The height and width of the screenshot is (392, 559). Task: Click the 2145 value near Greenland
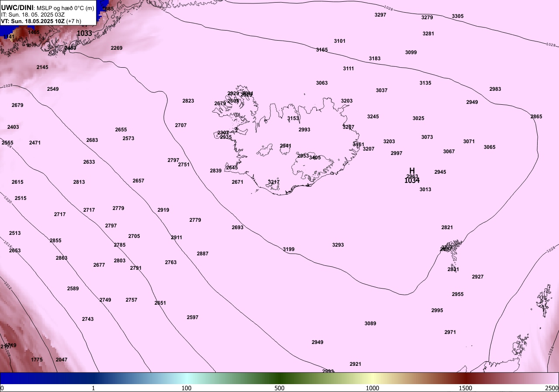[x=42, y=67]
